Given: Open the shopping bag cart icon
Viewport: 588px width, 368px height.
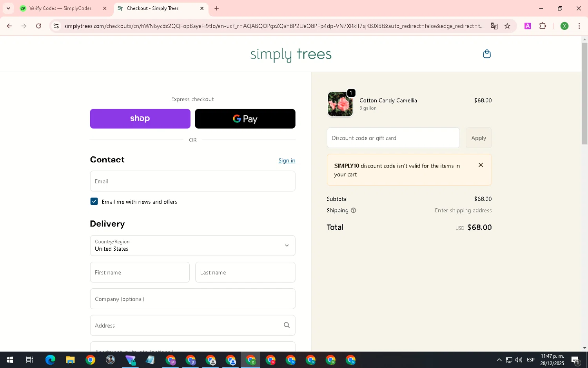Looking at the screenshot, I should click(486, 54).
